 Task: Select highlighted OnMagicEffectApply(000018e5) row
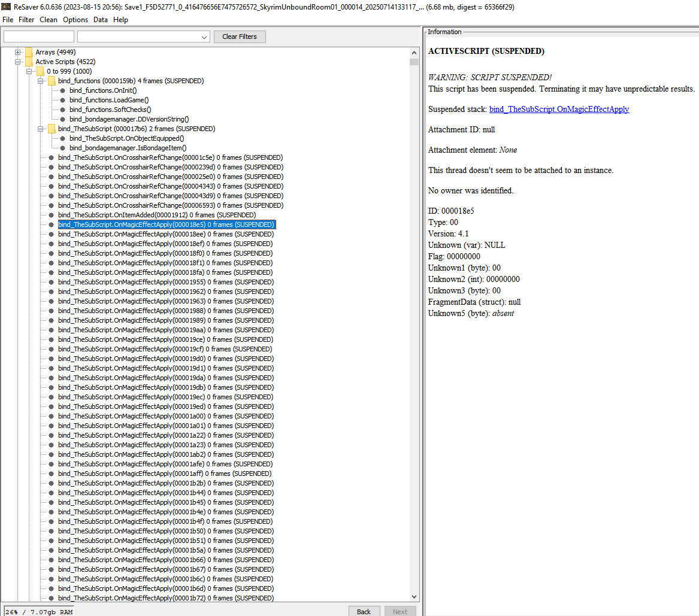167,224
